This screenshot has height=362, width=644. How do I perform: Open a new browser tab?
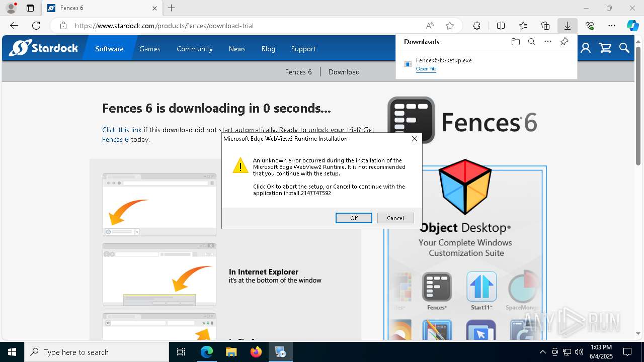(172, 8)
